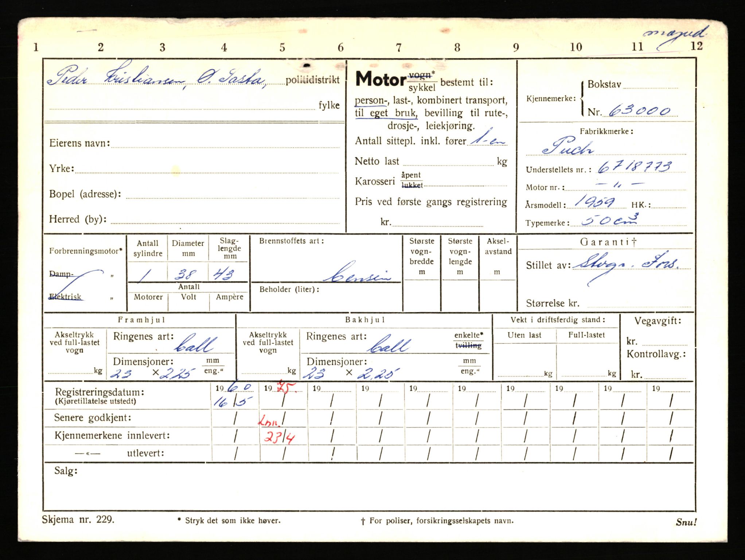This screenshot has width=745, height=560.
Task: Click the 'Karosseri' label
Action: tap(375, 181)
